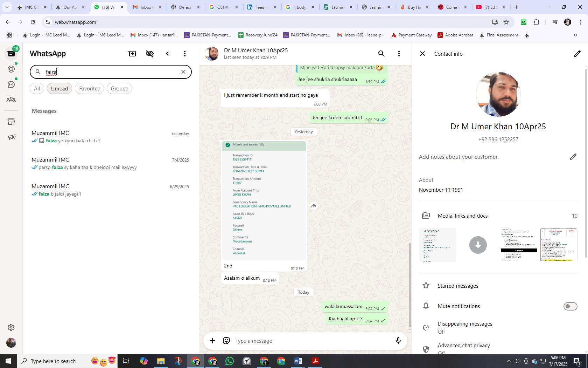Open the Chrome apps grid bookmark icon
The image size is (588, 368).
[x=9, y=35]
